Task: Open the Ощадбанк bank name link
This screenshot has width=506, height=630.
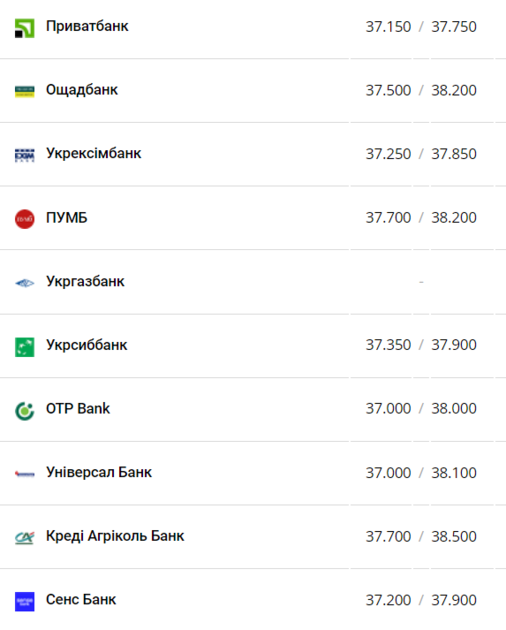Action: click(x=82, y=90)
